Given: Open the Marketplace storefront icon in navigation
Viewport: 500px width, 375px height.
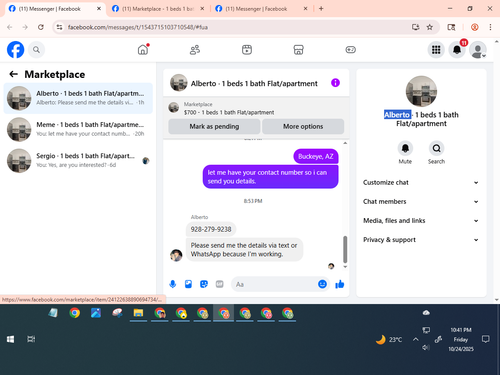Looking at the screenshot, I should (298, 50).
